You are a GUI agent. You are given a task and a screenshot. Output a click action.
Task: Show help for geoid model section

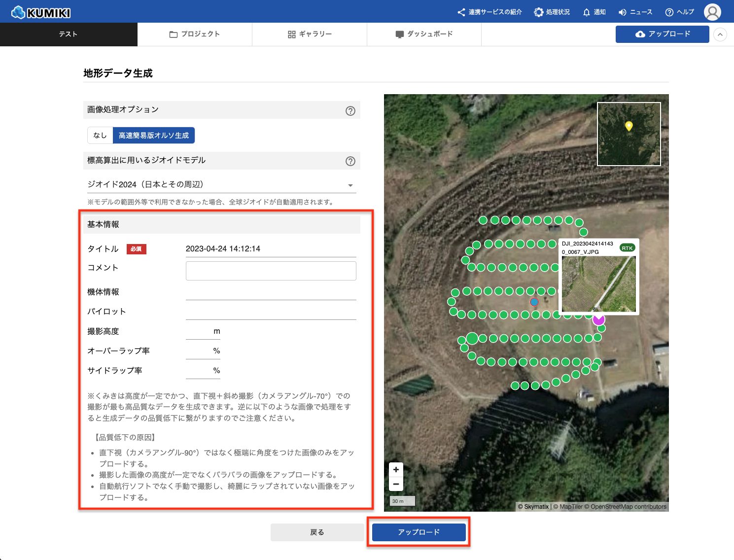click(x=350, y=161)
